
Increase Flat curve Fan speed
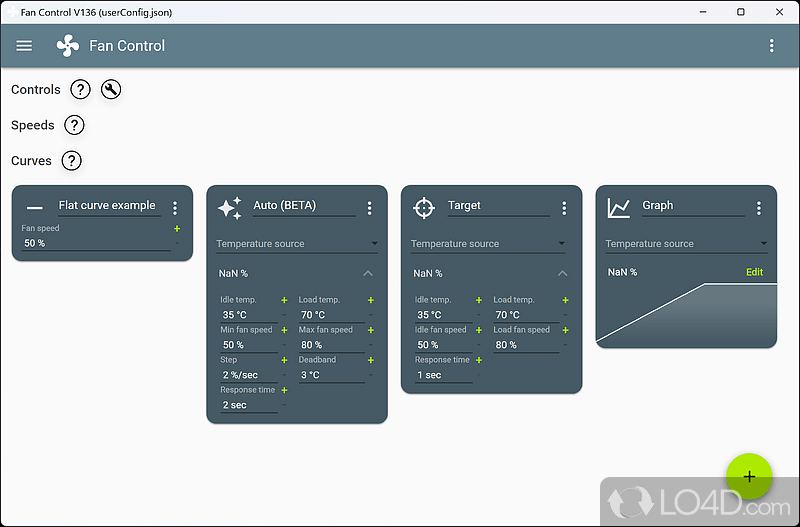pyautogui.click(x=177, y=229)
